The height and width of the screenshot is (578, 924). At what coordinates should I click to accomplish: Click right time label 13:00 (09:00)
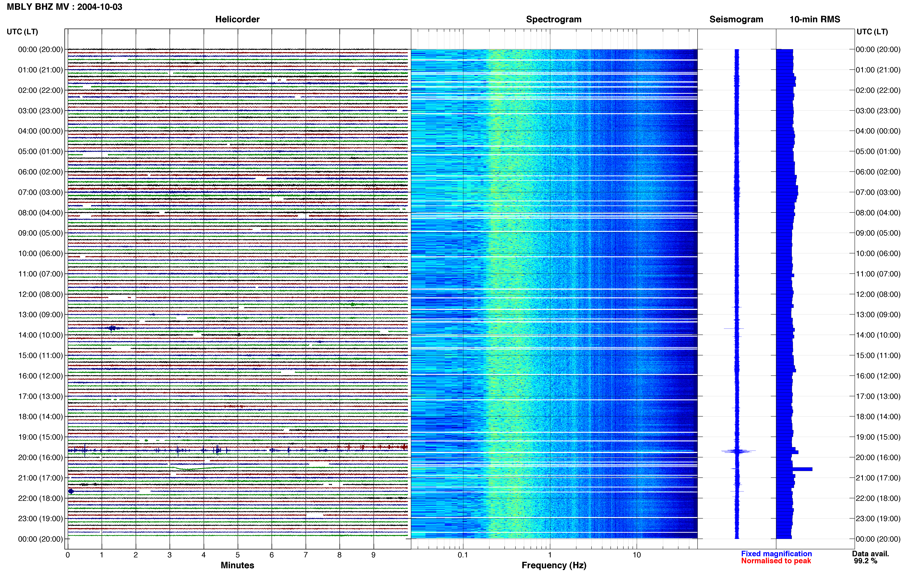pos(878,314)
